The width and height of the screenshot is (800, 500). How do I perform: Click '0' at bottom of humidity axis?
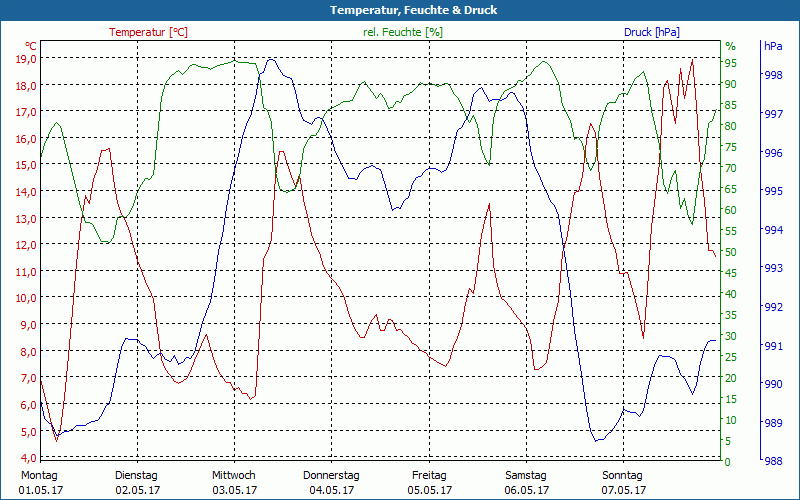(x=728, y=462)
